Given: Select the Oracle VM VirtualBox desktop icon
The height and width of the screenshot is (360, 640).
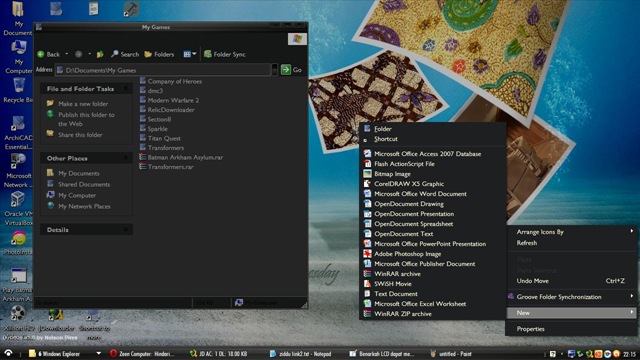Looking at the screenshot, I should (x=18, y=209).
